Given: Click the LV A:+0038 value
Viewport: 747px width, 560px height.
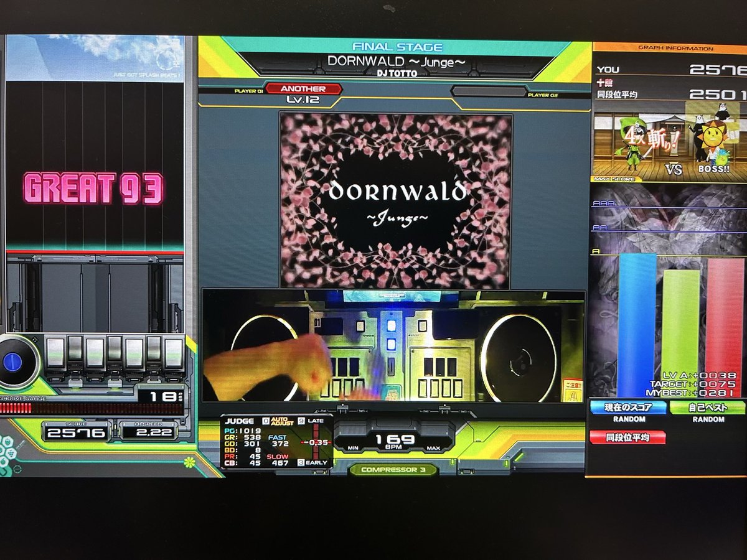Looking at the screenshot, I should point(700,376).
